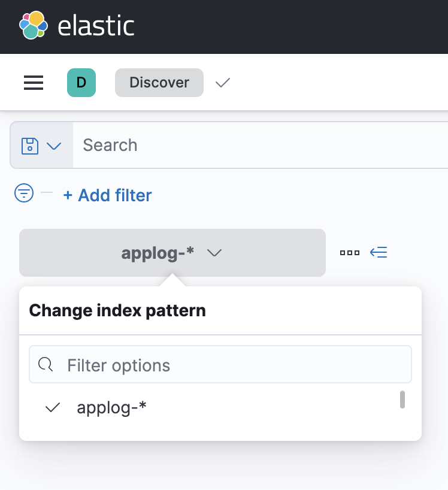448x490 pixels.
Task: Click the Add filter link
Action: tap(107, 195)
